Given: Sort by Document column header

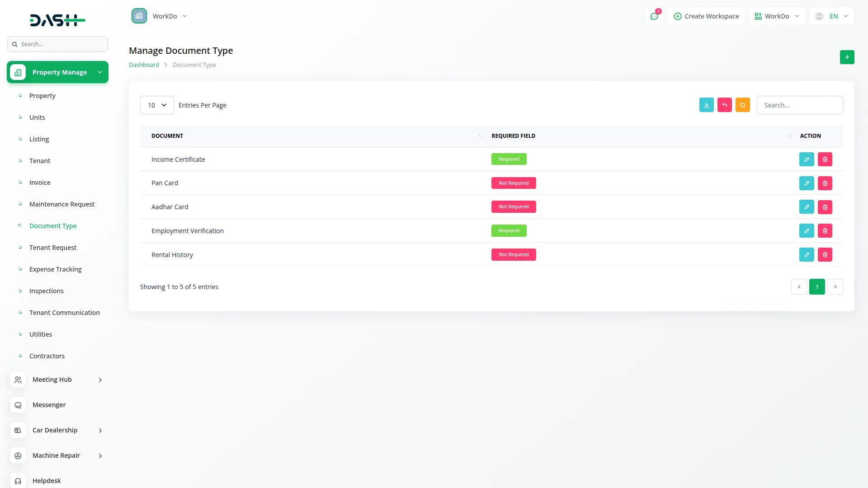Looking at the screenshot, I should coord(167,136).
